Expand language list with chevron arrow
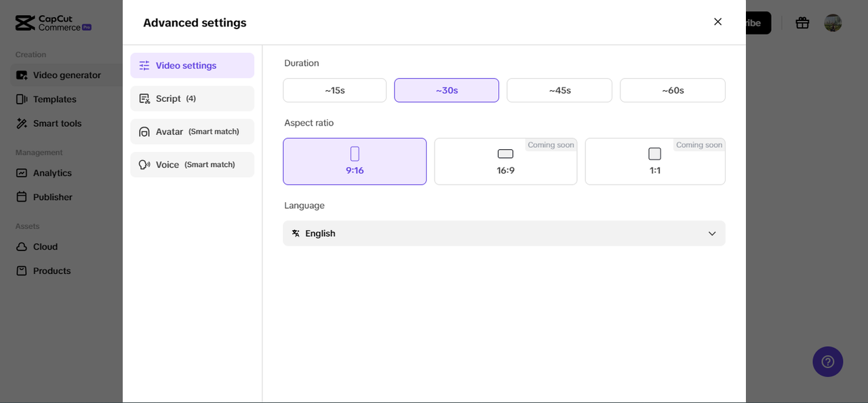This screenshot has height=403, width=868. 712,233
